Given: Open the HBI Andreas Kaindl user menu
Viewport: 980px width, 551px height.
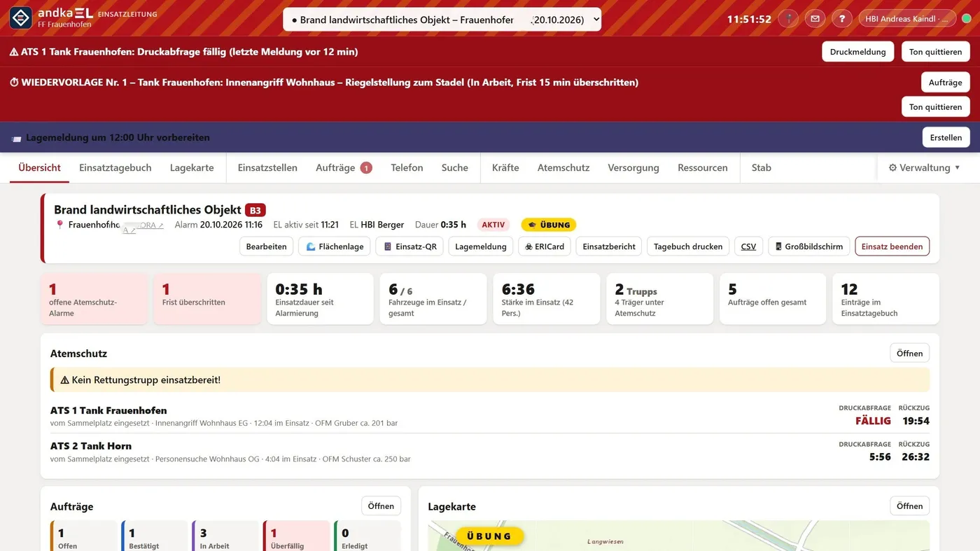Looking at the screenshot, I should point(906,19).
